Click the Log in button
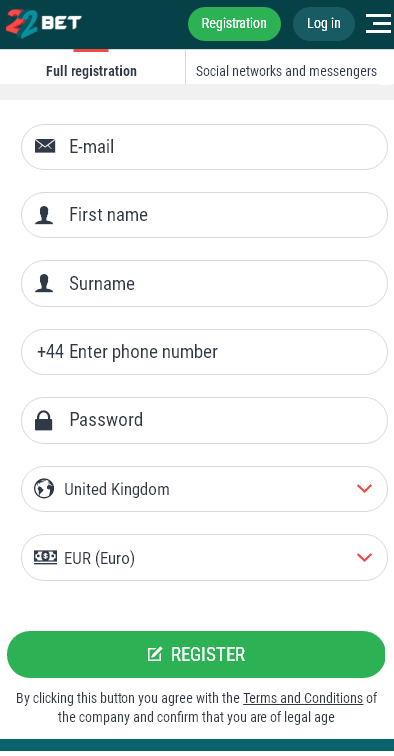 324,24
